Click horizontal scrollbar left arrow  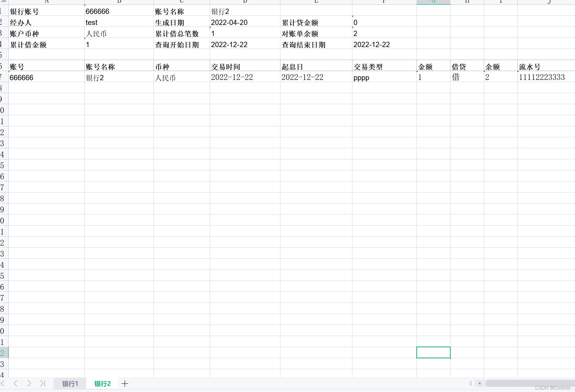click(480, 383)
